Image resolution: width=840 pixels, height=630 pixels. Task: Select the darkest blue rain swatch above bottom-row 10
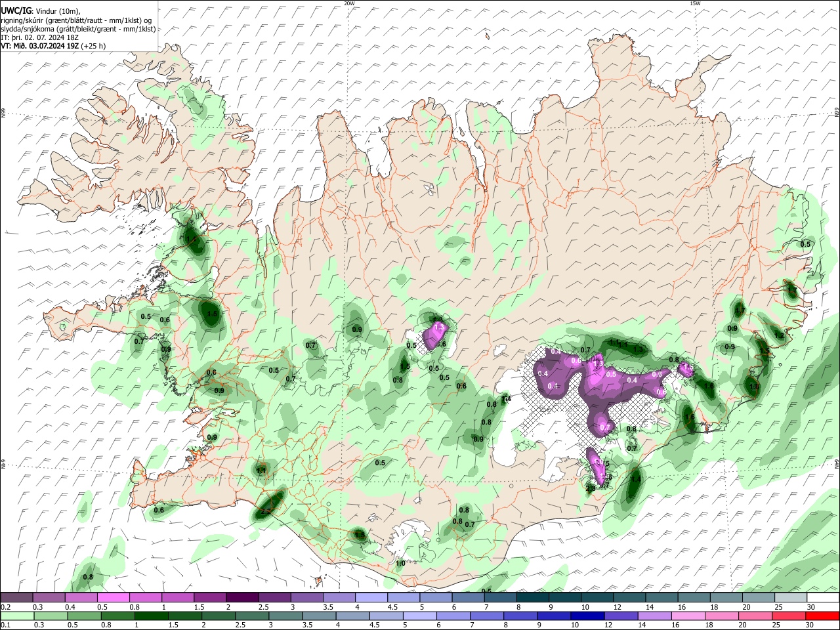(x=587, y=616)
